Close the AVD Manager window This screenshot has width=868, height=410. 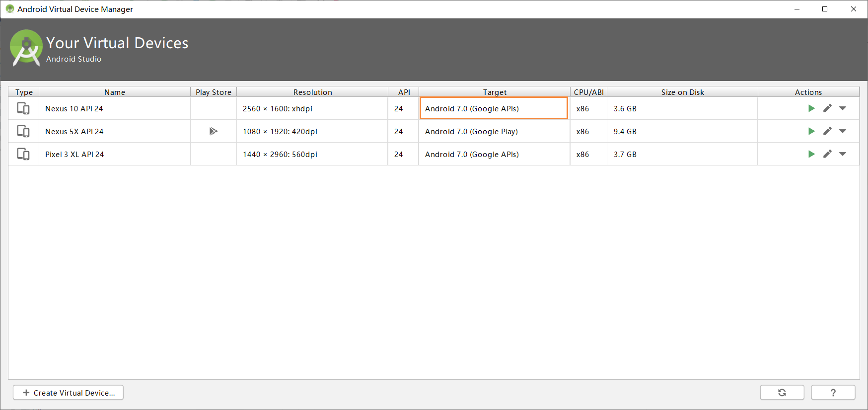click(x=854, y=9)
